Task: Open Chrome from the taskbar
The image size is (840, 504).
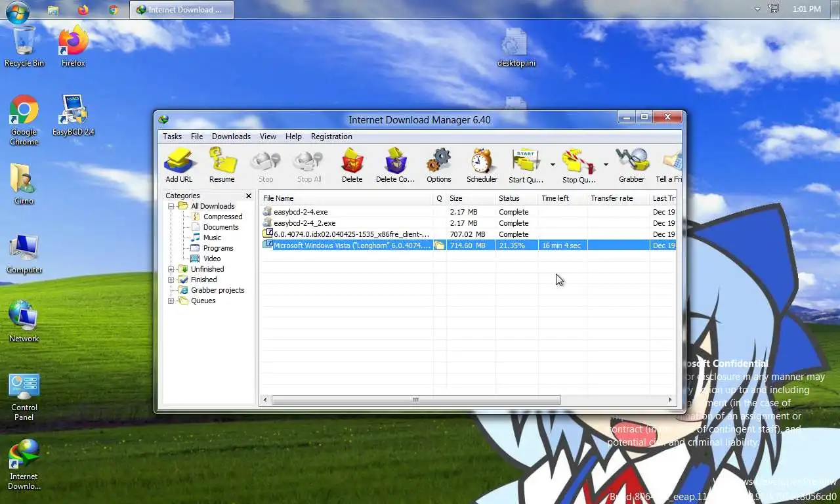Action: tap(113, 10)
